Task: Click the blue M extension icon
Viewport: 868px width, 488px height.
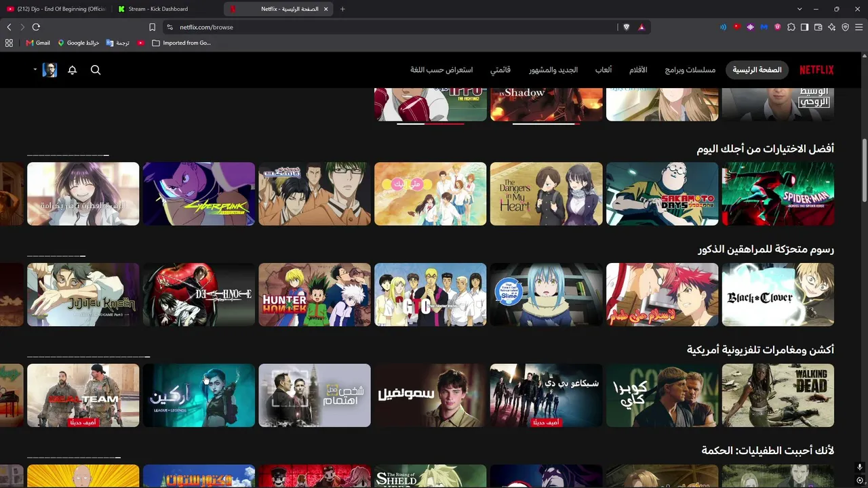Action: click(x=764, y=27)
